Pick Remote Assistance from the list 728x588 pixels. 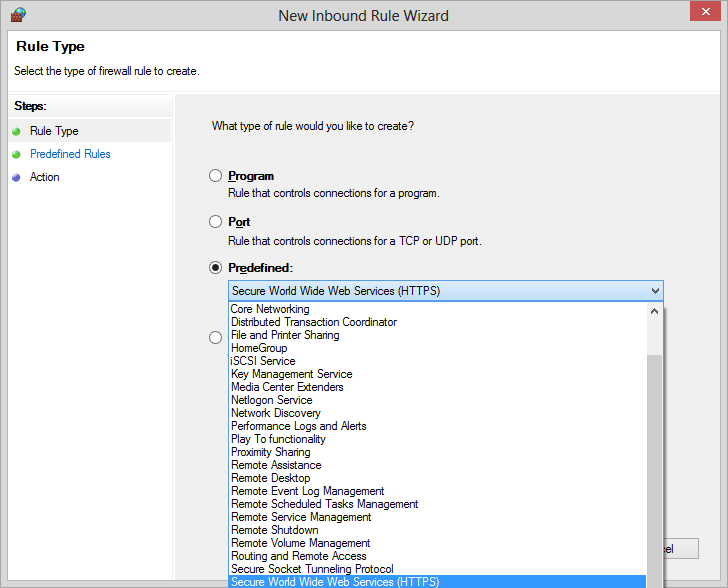pos(276,465)
